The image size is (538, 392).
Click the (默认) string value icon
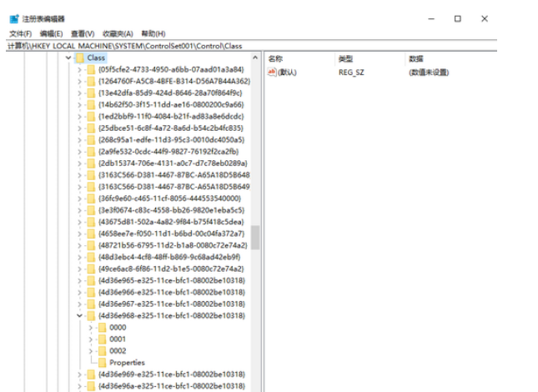(x=272, y=72)
